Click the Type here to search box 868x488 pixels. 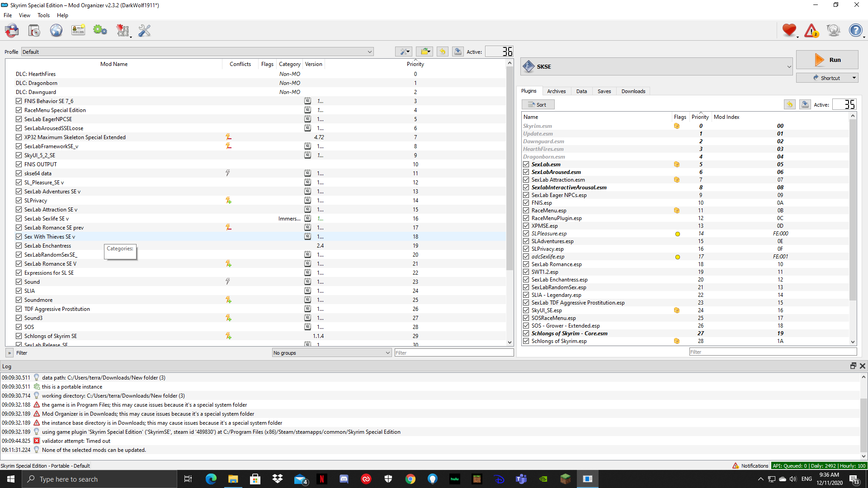point(99,479)
